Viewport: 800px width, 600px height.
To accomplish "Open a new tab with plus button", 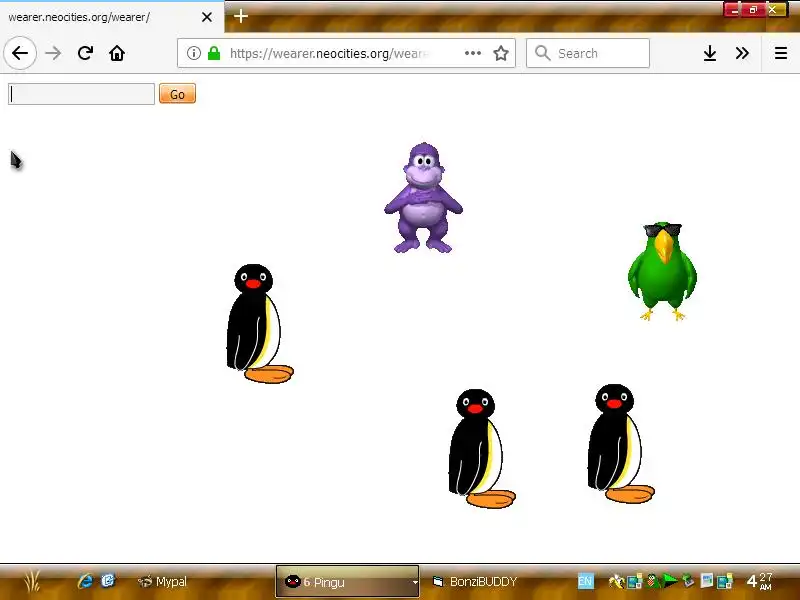I will [241, 16].
